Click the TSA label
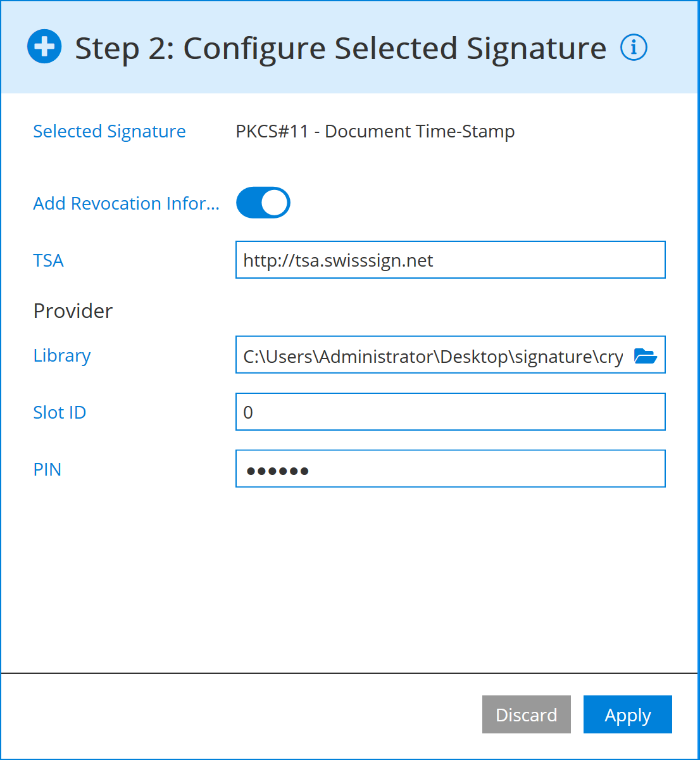Screen dimensions: 700x760 [48, 260]
